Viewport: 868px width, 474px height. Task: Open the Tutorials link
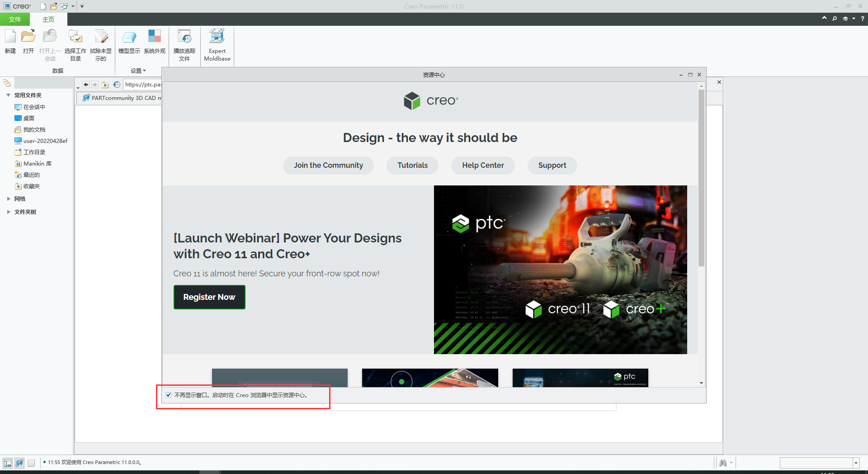coord(412,165)
